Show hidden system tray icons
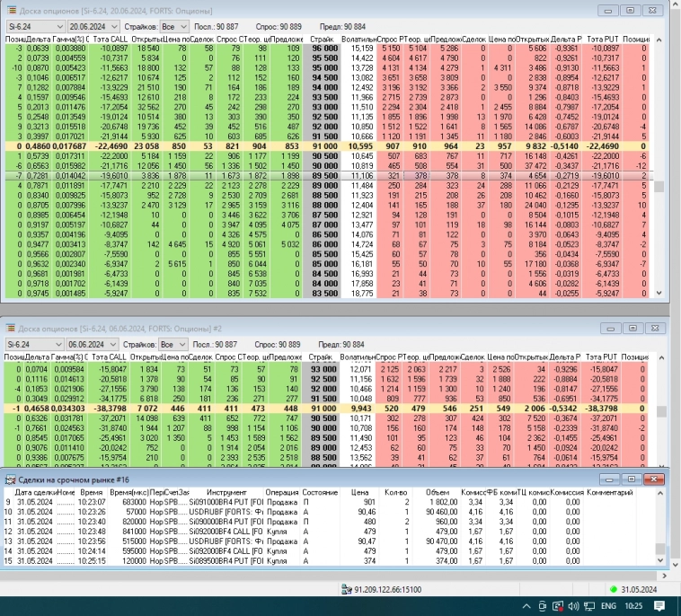This screenshot has width=681, height=616. 525,607
